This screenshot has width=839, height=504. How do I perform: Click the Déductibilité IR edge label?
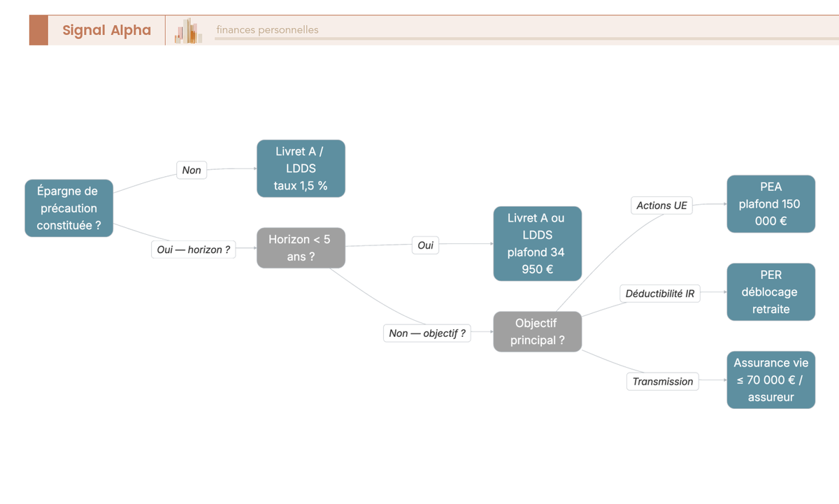point(660,294)
